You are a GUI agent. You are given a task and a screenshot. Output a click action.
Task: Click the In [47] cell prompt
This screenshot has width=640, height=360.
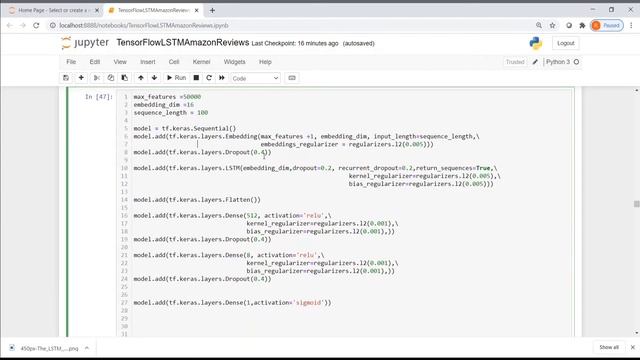98,97
